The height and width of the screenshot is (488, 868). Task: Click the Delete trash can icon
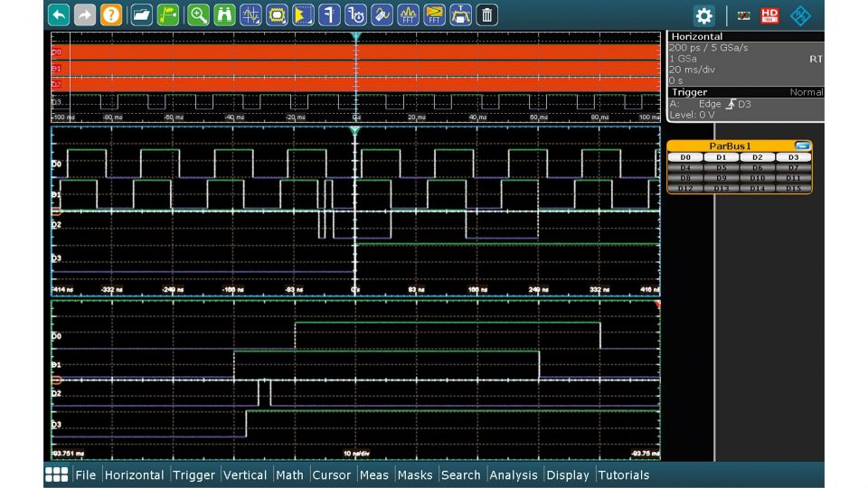coord(486,15)
